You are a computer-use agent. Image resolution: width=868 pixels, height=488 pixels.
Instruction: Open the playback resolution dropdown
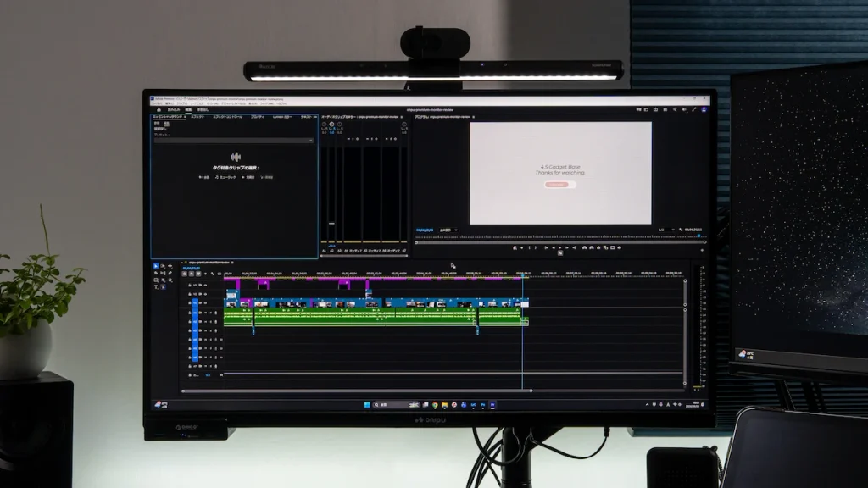point(667,230)
